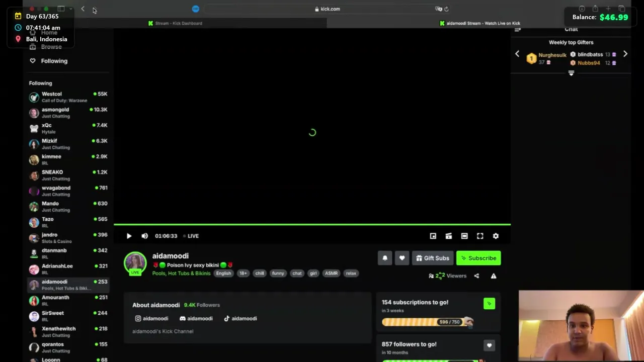Play the stream video
The image size is (644, 362).
pos(129,236)
